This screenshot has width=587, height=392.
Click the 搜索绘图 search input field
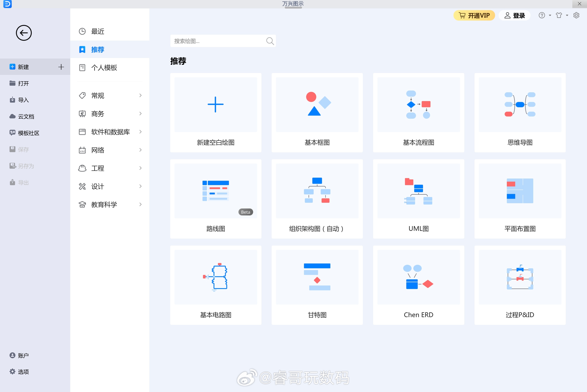(x=217, y=41)
